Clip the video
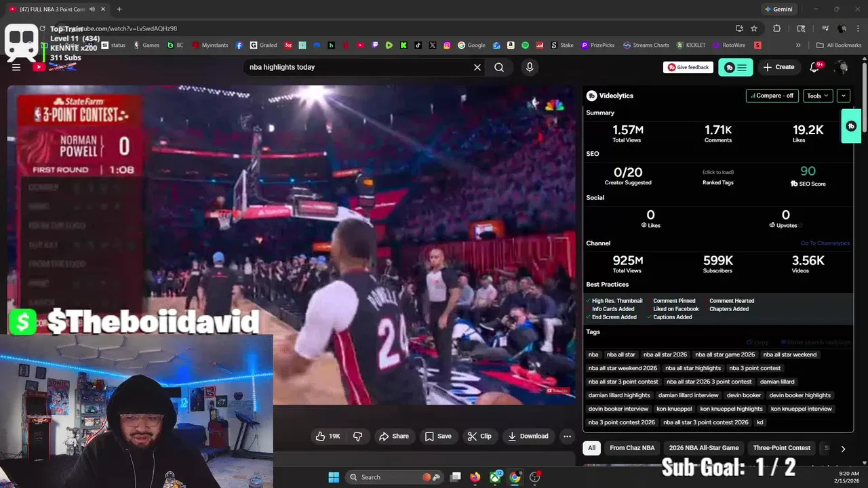The height and width of the screenshot is (488, 868). click(x=479, y=436)
